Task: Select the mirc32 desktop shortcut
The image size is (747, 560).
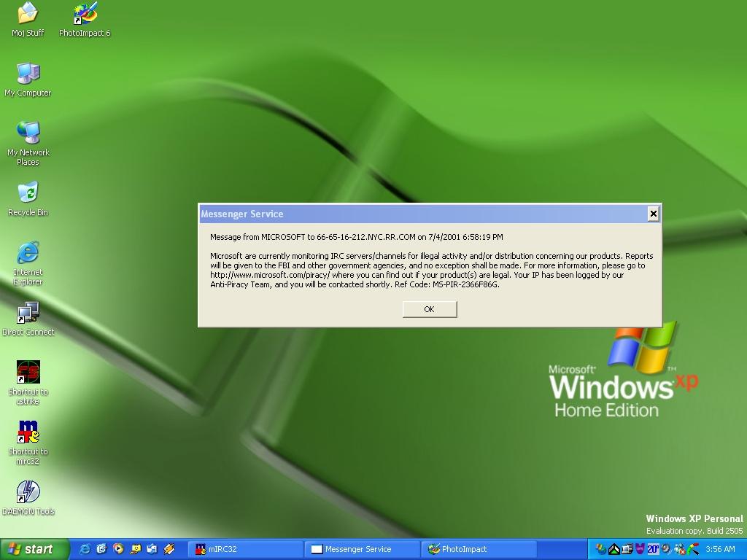Action: click(28, 432)
